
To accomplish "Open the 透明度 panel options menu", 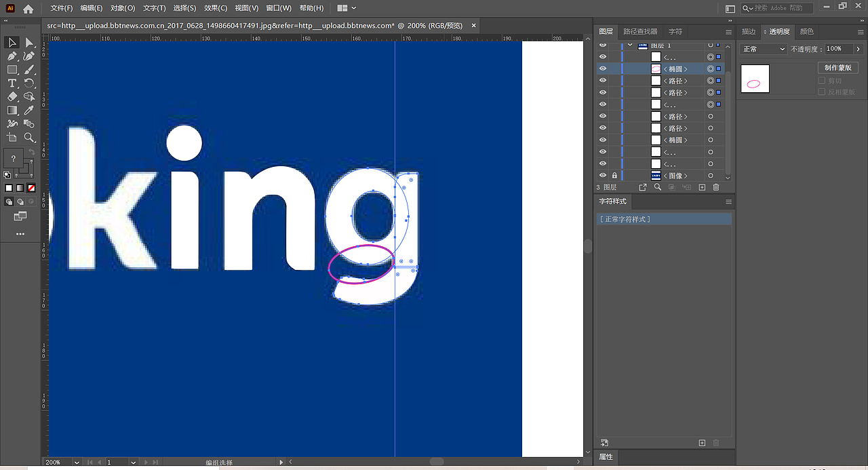I will [x=862, y=32].
